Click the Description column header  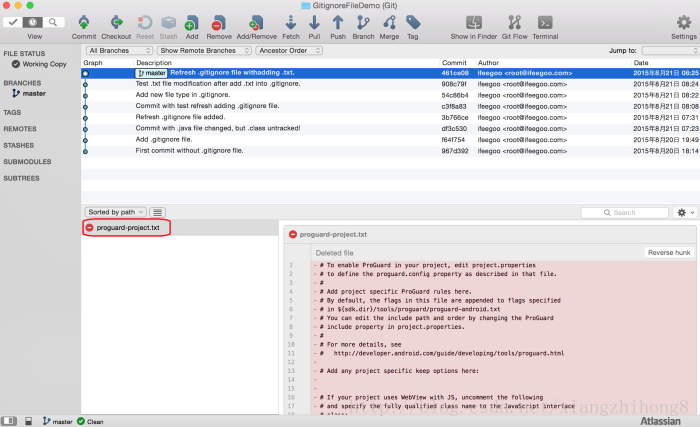pos(154,63)
